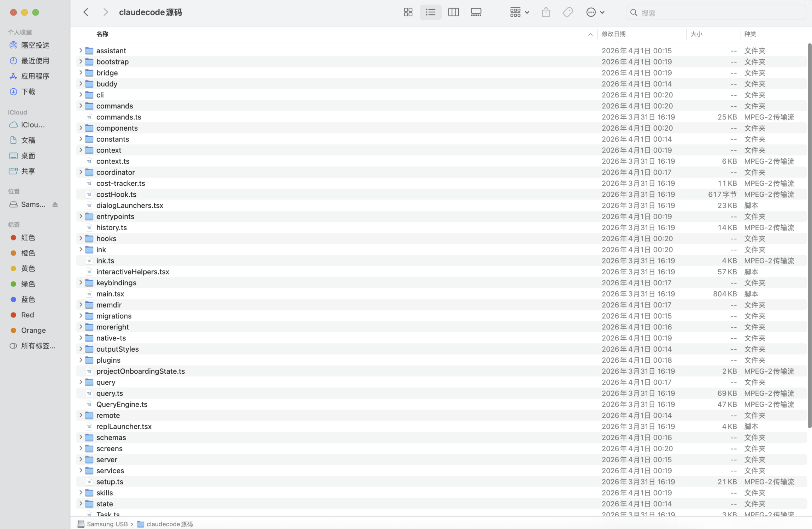This screenshot has width=812, height=529.
Task: Sort by size column header
Action: (x=696, y=34)
